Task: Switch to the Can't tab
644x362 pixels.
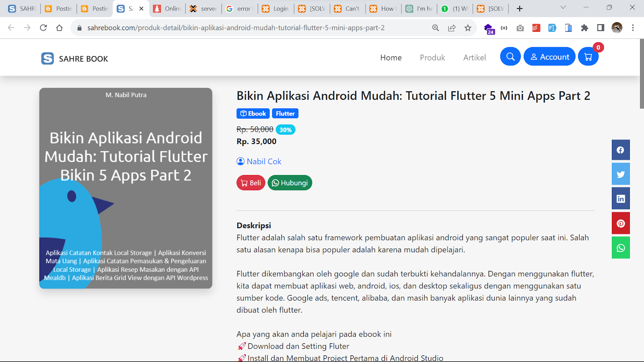Action: point(348,8)
